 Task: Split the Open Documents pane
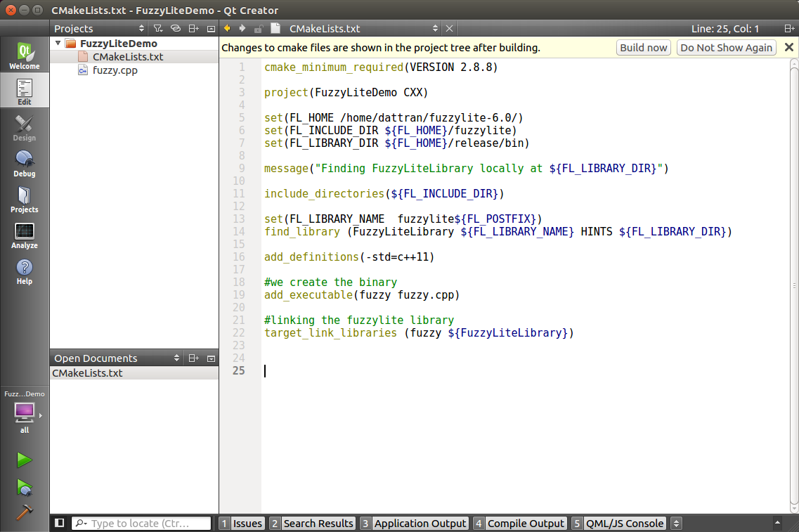194,358
